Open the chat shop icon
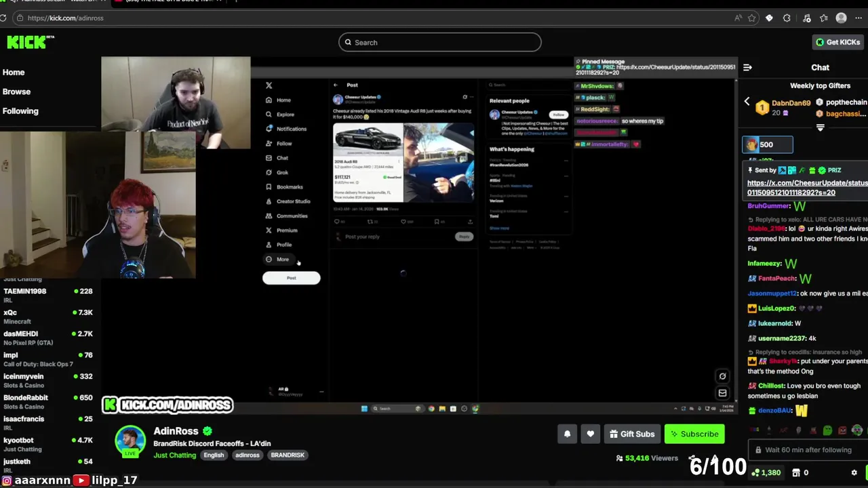Screen dimensions: 868x488 (x=796, y=472)
